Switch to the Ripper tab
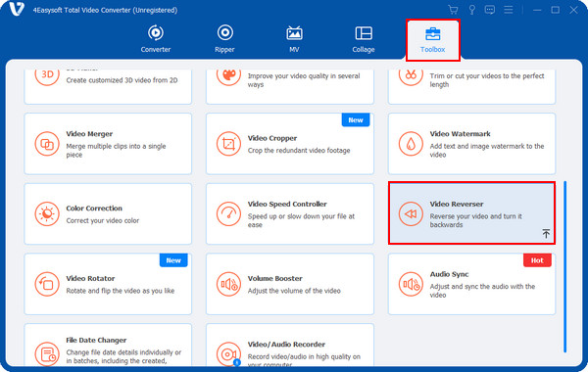588x372 pixels. pos(225,39)
